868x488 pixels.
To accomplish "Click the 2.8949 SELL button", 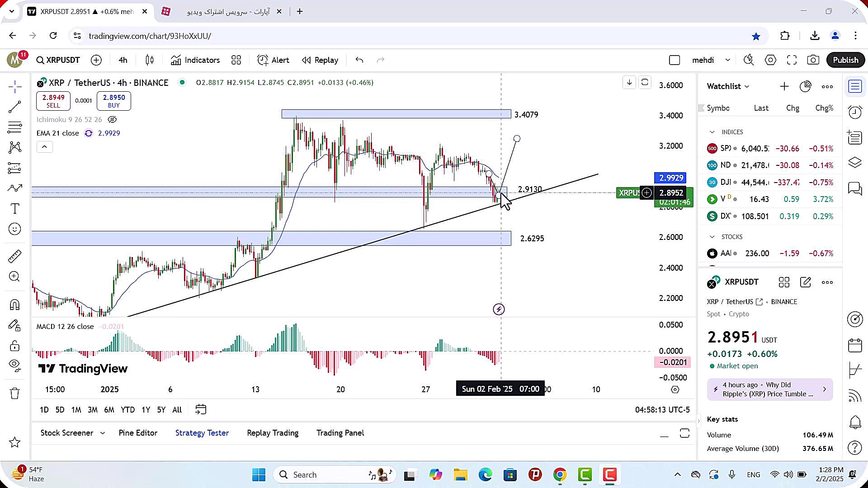I will coord(53,101).
